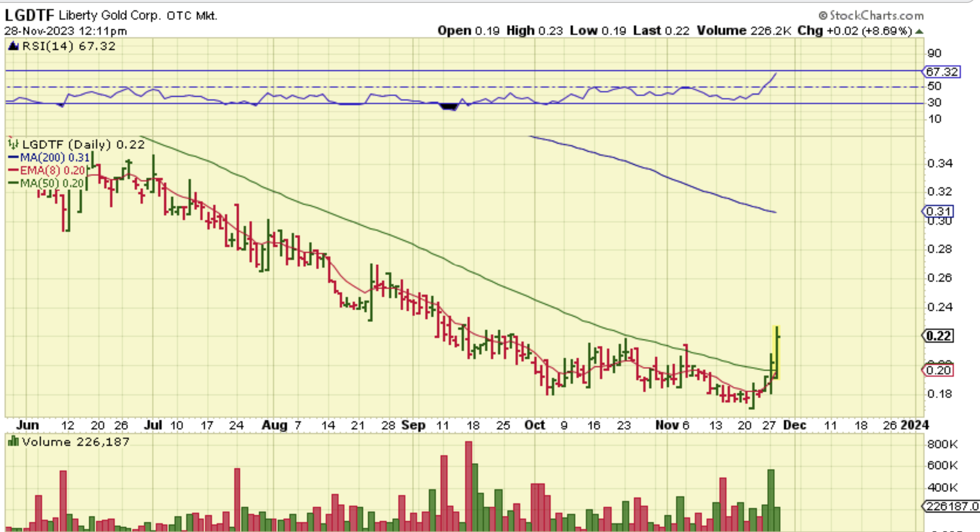Click the yellow highlighted latest price bar
The height and width of the screenshot is (532, 980).
[x=776, y=352]
